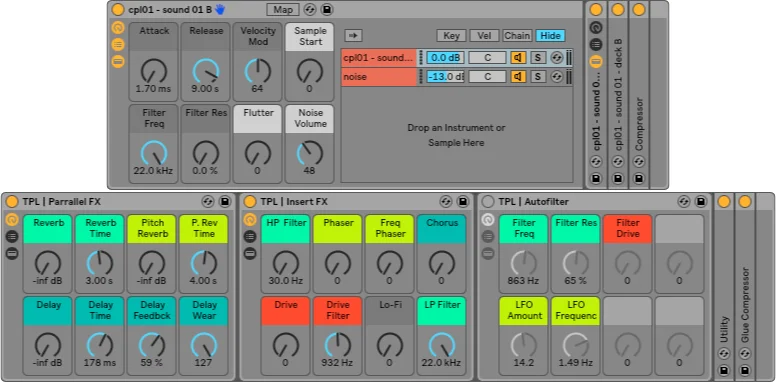Hot-swap preset for TPL | Insert FX
Screen dimensions: 776x382
(x=446, y=201)
